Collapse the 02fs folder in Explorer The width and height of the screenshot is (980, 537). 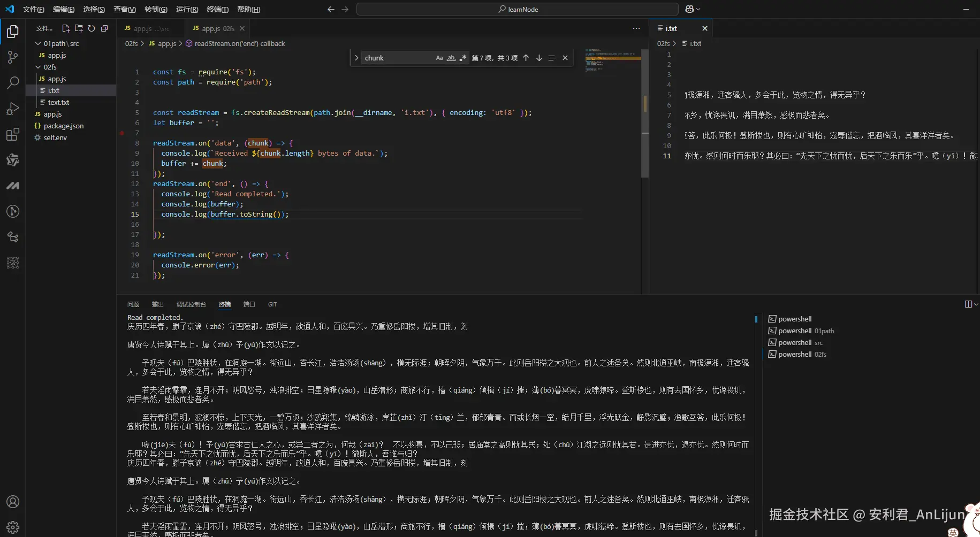pos(50,67)
